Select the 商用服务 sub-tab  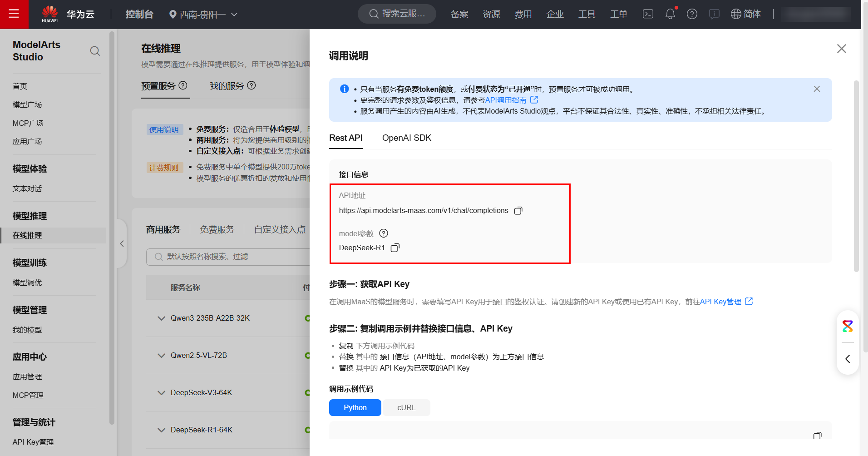pos(163,230)
